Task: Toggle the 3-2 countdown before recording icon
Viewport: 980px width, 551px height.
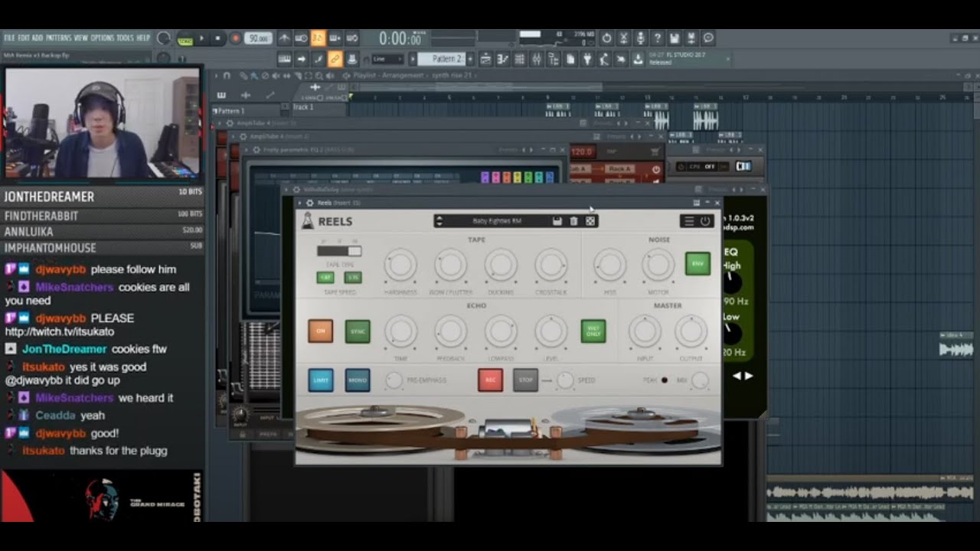Action: (318, 38)
